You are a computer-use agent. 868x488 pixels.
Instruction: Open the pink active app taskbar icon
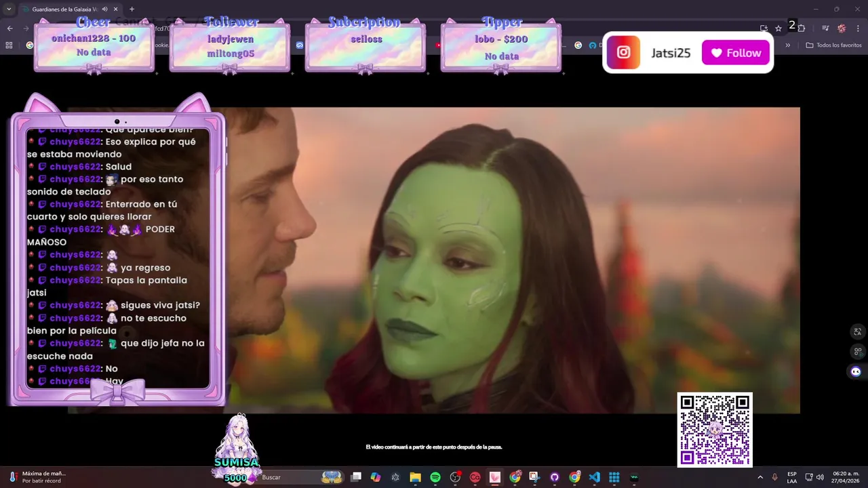coord(495,477)
